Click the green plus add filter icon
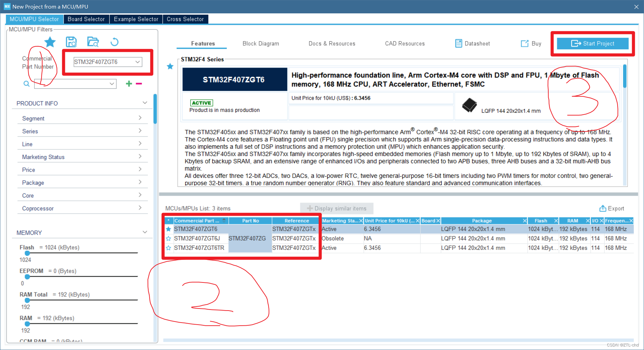Viewport: 644px width, 350px height. pyautogui.click(x=129, y=84)
